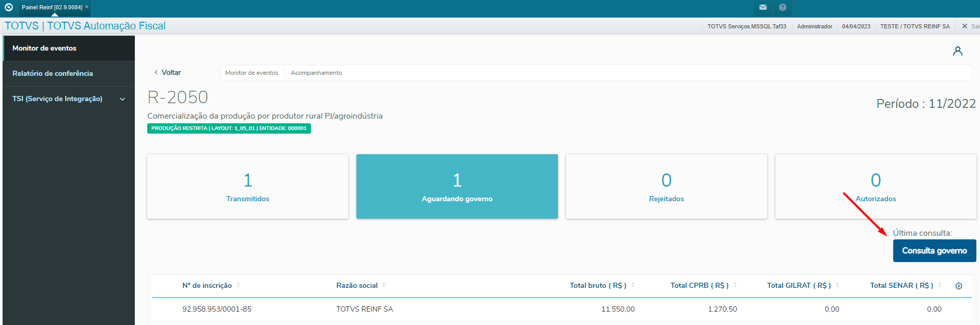Click the PRODUÇÃO RESTRITA layout badge
This screenshot has height=325, width=980.
[x=229, y=128]
